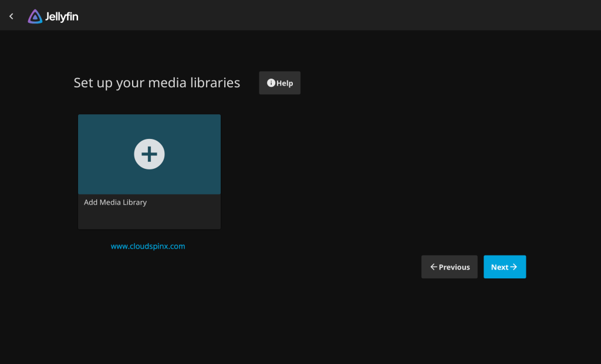Click the info icon on the Help button
The height and width of the screenshot is (364, 601).
(x=271, y=82)
